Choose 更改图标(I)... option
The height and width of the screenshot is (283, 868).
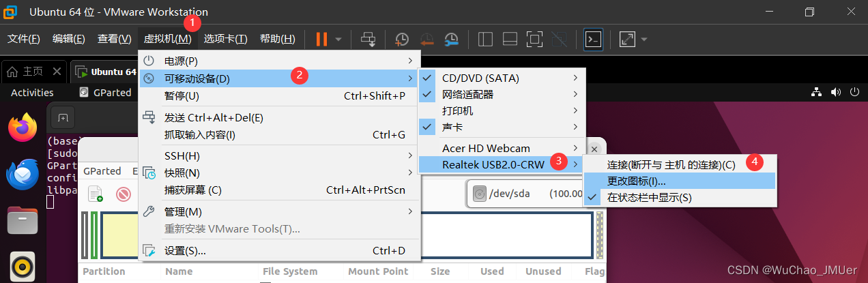point(680,181)
